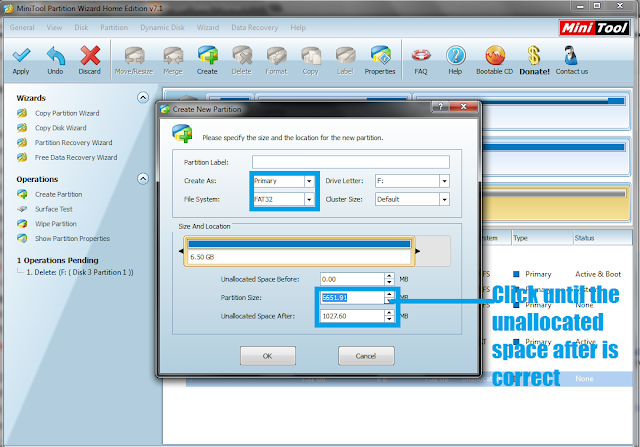Click the Partition Label text field
The height and width of the screenshot is (447, 640).
pyautogui.click(x=351, y=162)
